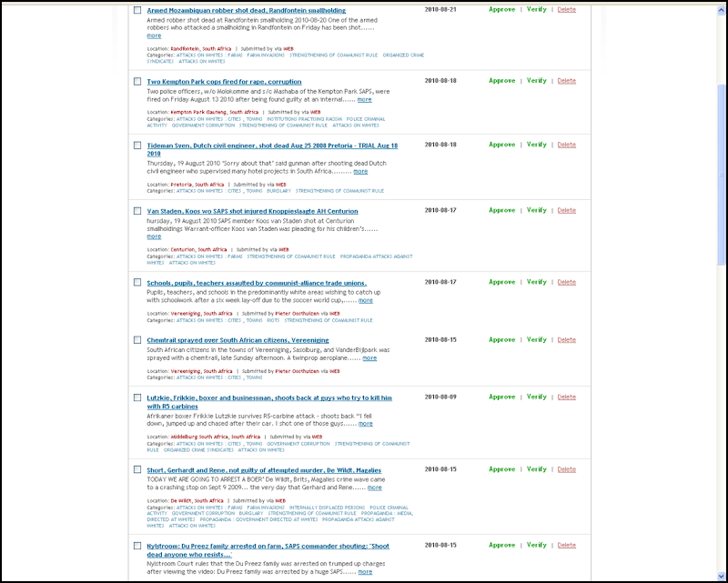Expand 'more' on Armed robber description
The width and height of the screenshot is (728, 583).
point(154,35)
